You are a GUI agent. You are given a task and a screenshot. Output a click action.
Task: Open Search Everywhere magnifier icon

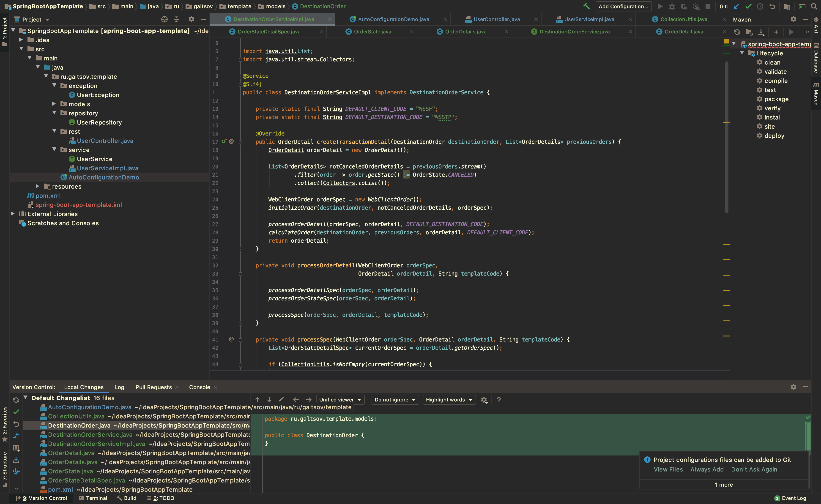[814, 6]
